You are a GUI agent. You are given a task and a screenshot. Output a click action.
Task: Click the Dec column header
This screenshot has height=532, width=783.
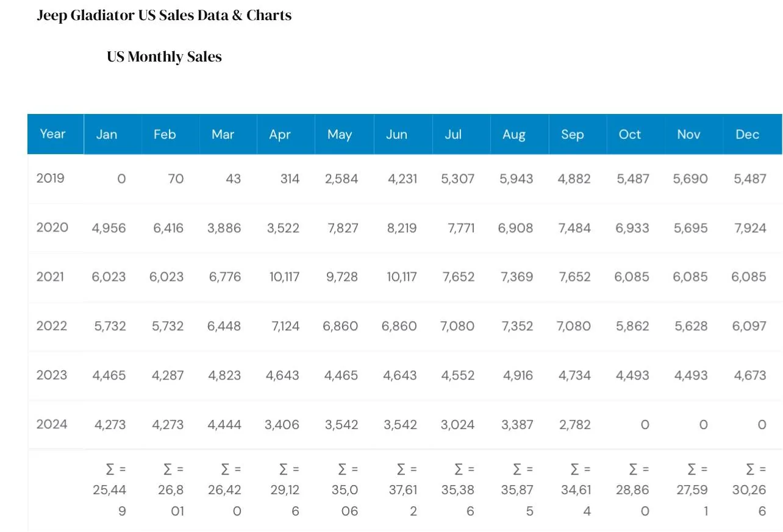pyautogui.click(x=747, y=134)
